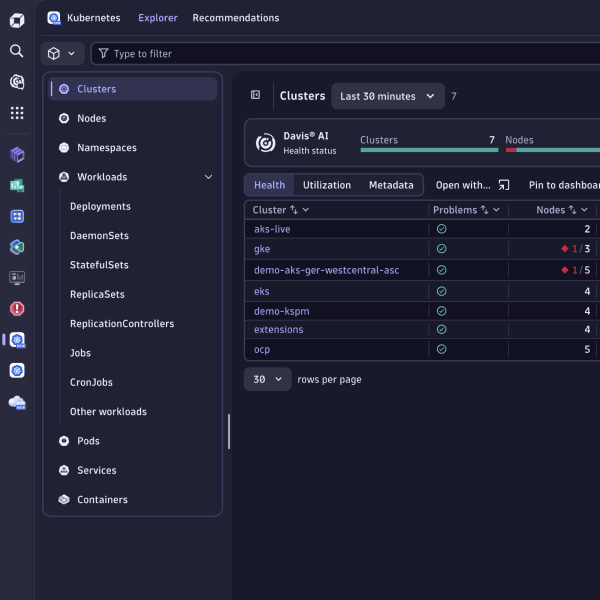600x600 pixels.
Task: Open the Recommendations tab
Action: [x=236, y=18]
